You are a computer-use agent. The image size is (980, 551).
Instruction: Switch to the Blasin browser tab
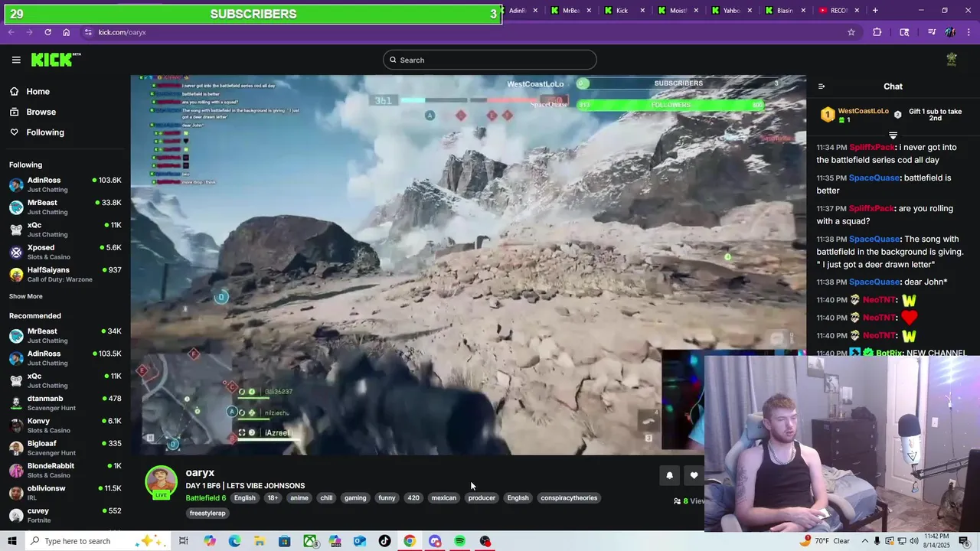[785, 10]
